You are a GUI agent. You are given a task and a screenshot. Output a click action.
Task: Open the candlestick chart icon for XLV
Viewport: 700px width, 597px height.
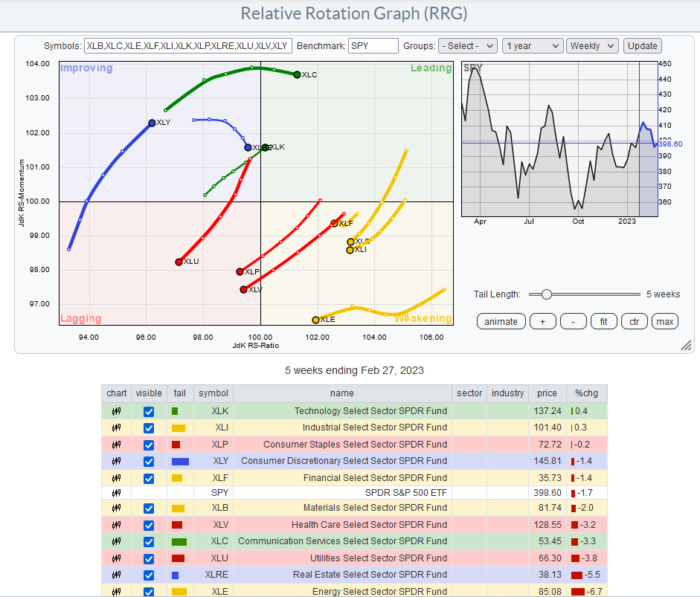(x=117, y=525)
